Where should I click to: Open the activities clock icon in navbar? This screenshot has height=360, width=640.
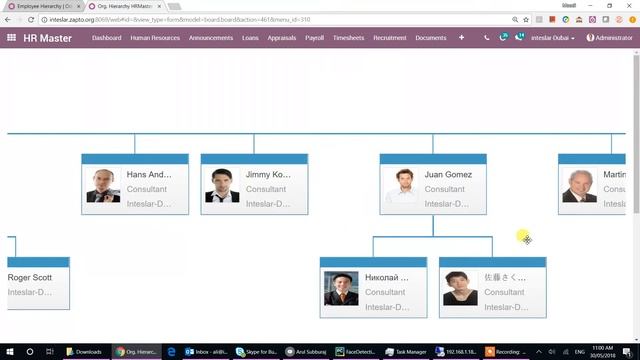coord(504,37)
